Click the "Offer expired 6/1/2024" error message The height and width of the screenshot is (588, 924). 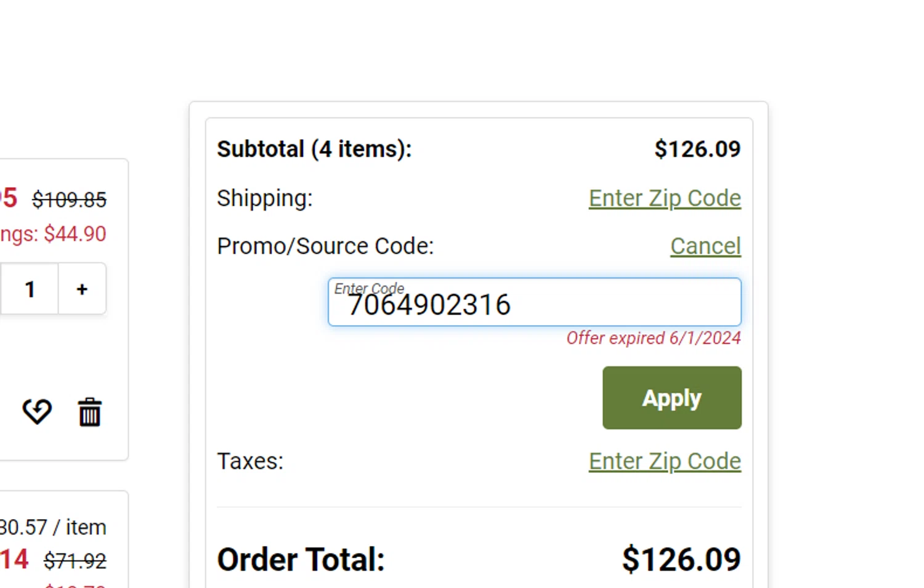coord(654,338)
